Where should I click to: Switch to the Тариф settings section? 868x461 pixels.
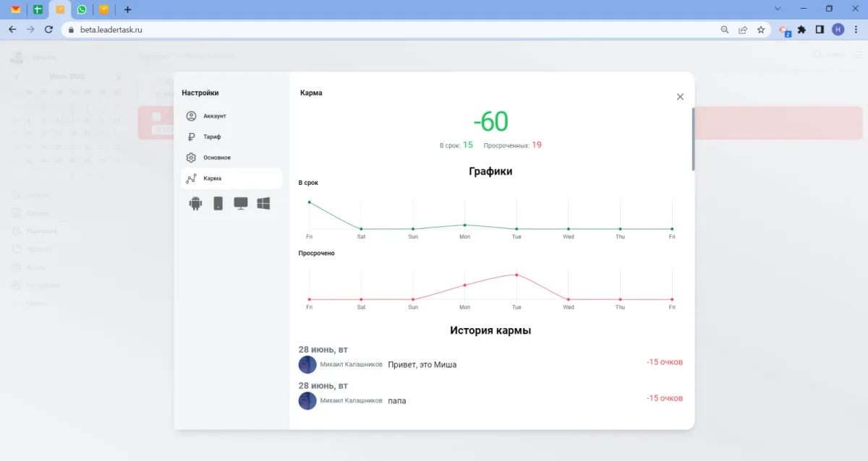(x=212, y=137)
